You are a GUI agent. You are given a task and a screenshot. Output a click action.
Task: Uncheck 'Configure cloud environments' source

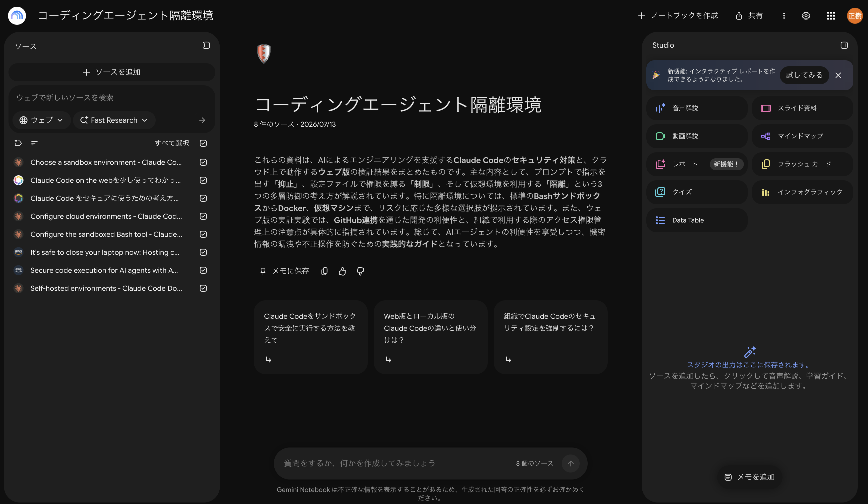[203, 216]
